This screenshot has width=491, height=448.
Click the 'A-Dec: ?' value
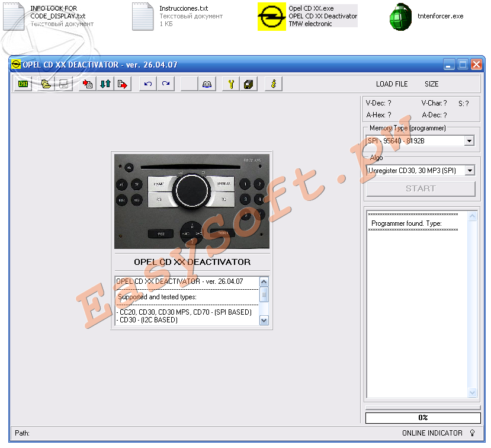[434, 115]
